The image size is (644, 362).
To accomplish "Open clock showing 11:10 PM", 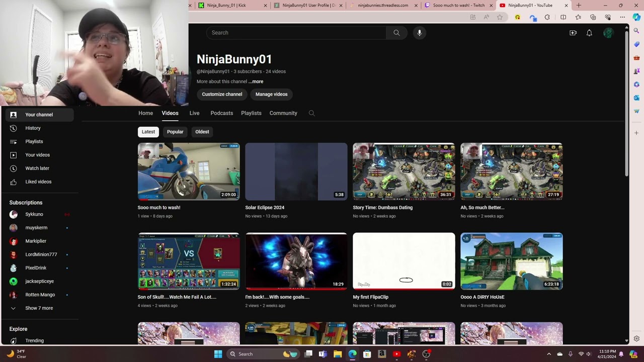I will 608,354.
